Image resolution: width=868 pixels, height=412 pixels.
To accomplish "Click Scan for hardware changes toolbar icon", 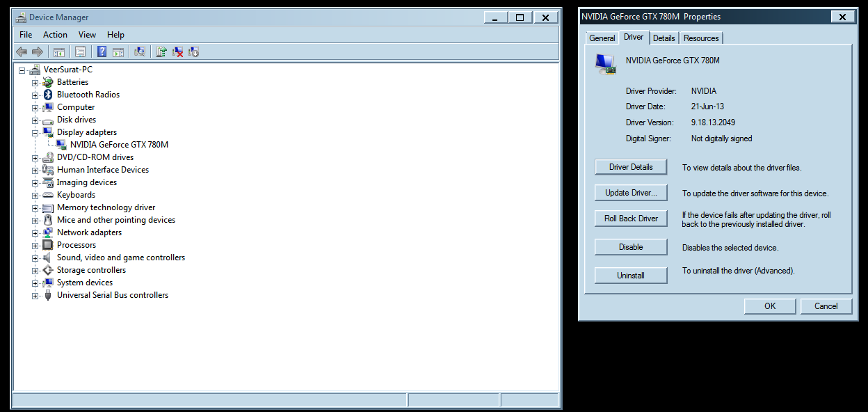I will [140, 51].
